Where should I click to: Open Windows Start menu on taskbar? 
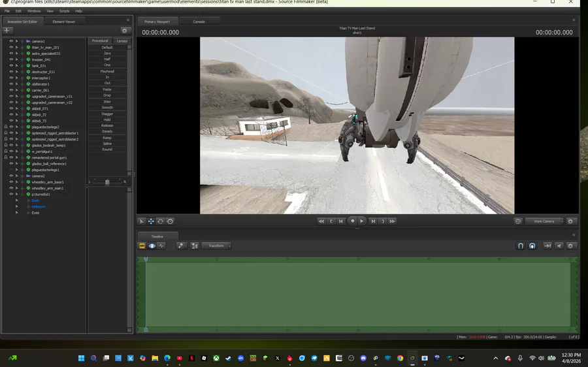pyautogui.click(x=82, y=358)
